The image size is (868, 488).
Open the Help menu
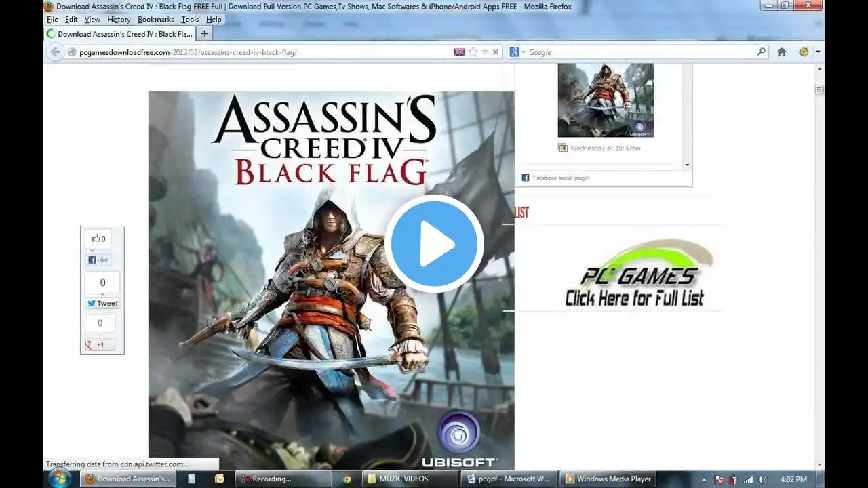pos(214,20)
